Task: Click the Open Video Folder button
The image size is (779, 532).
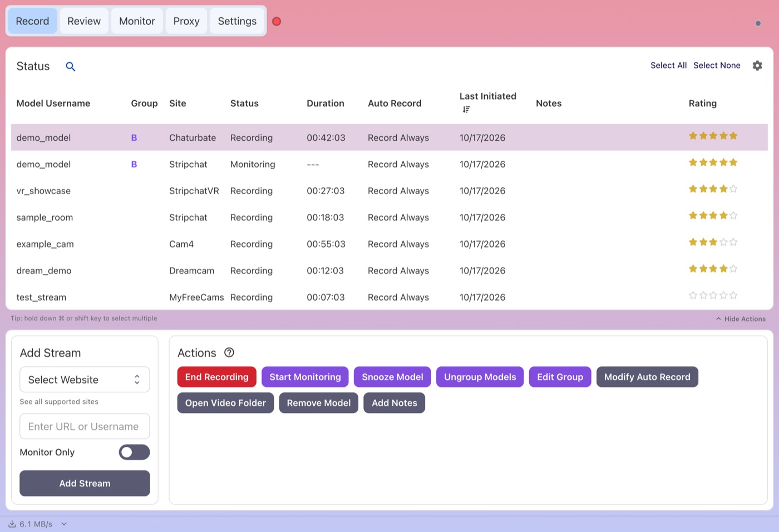Action: (x=225, y=403)
